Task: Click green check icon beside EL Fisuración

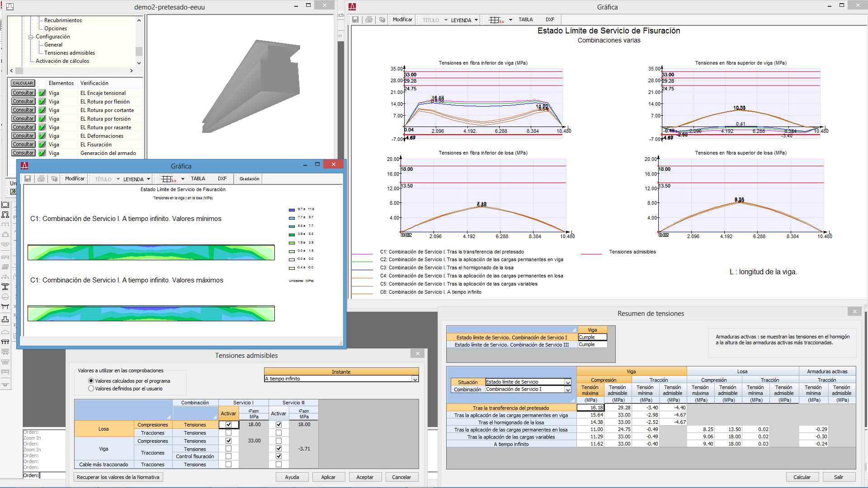Action: click(42, 145)
